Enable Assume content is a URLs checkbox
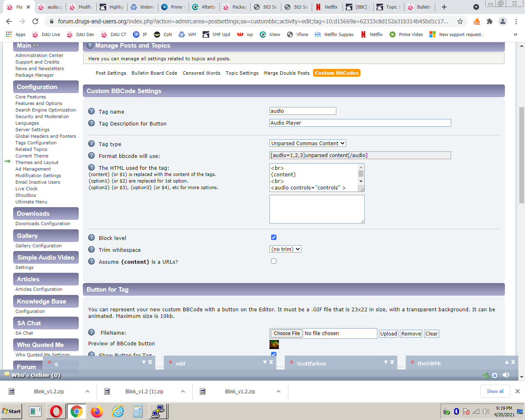 point(274,261)
